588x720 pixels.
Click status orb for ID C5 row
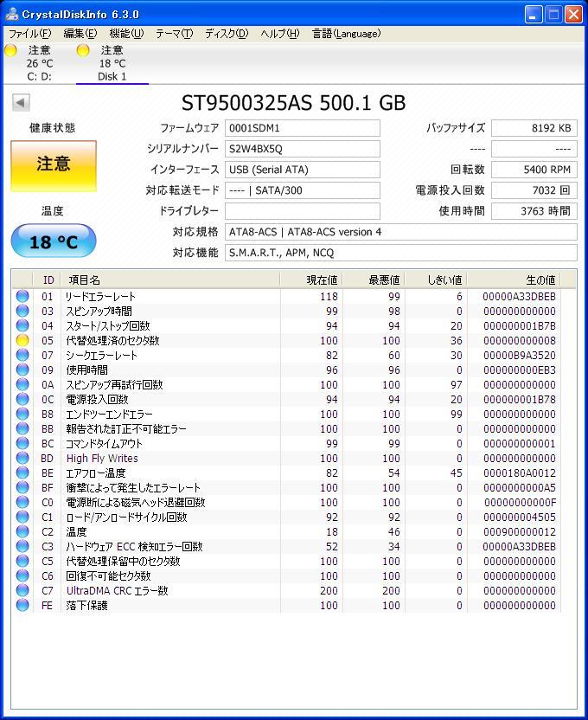point(22,561)
